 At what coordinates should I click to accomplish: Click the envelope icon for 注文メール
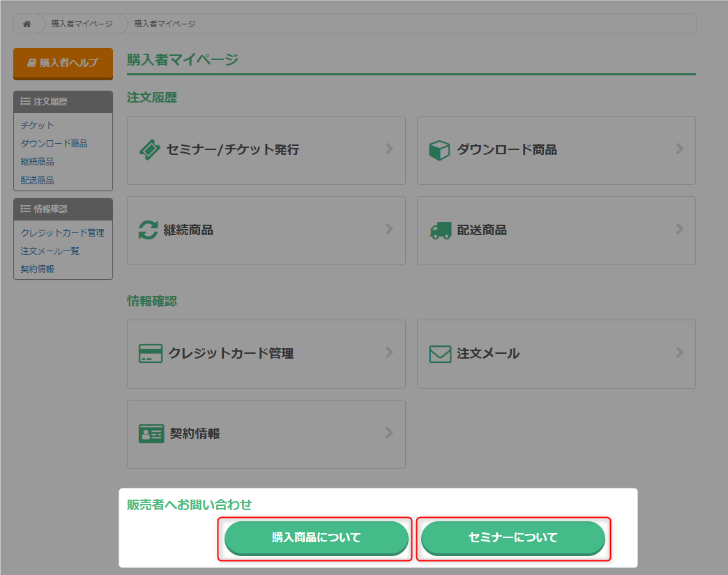pyautogui.click(x=440, y=354)
